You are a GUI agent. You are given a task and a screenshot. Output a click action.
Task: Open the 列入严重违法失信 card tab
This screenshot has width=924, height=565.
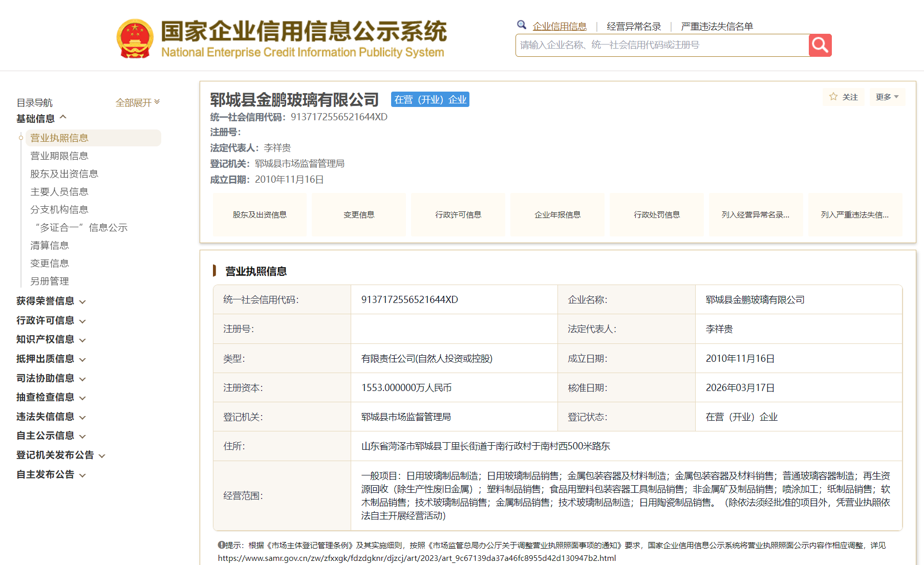855,214
